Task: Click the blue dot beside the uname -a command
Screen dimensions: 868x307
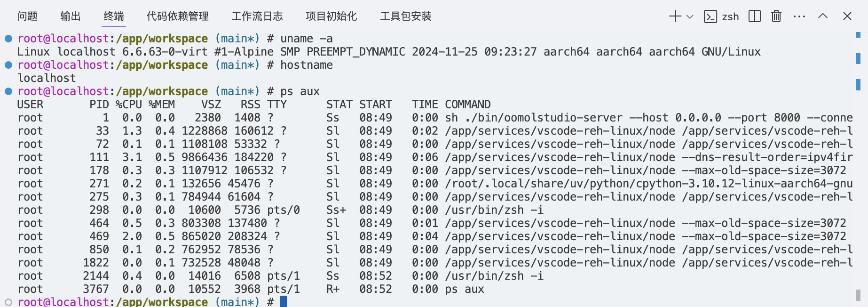Action: (8, 39)
